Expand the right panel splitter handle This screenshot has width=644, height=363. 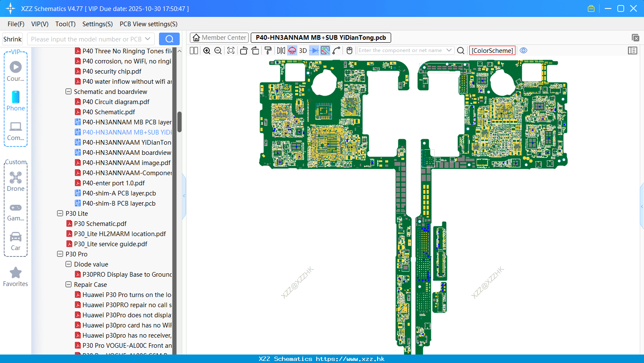coord(642,206)
